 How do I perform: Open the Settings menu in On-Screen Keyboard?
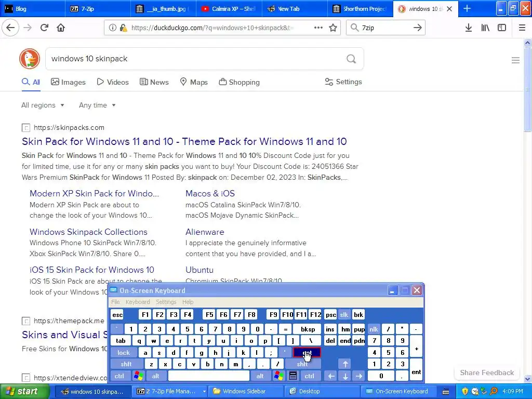pyautogui.click(x=166, y=302)
